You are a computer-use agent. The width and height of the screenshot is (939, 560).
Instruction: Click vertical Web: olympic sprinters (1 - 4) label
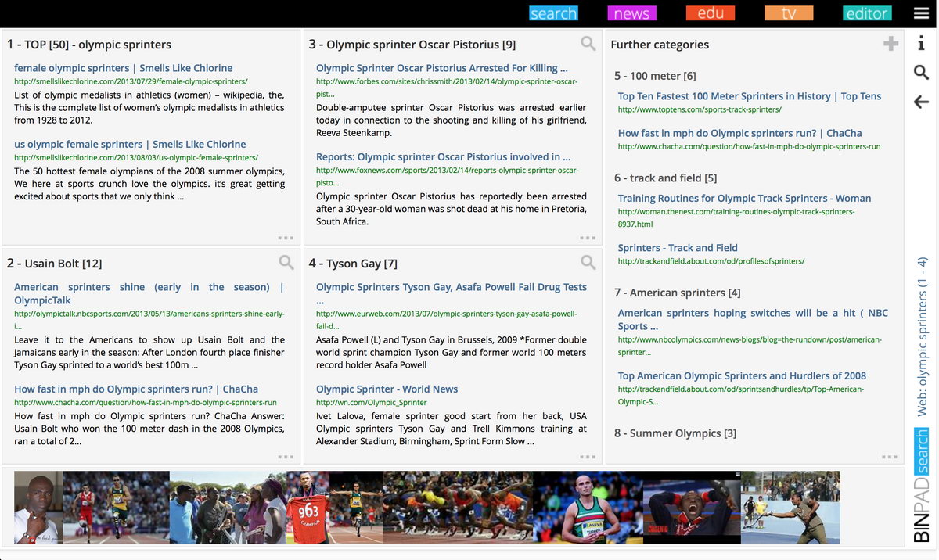pos(922,336)
